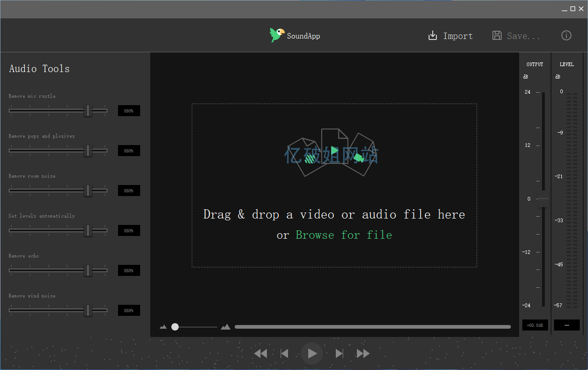Click the fast-forward double-arrow icon
The height and width of the screenshot is (370, 588).
click(363, 353)
